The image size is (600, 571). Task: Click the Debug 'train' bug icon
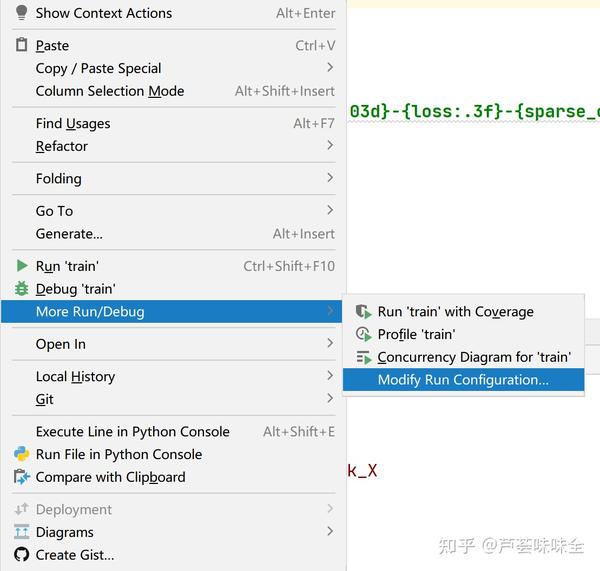(x=21, y=289)
